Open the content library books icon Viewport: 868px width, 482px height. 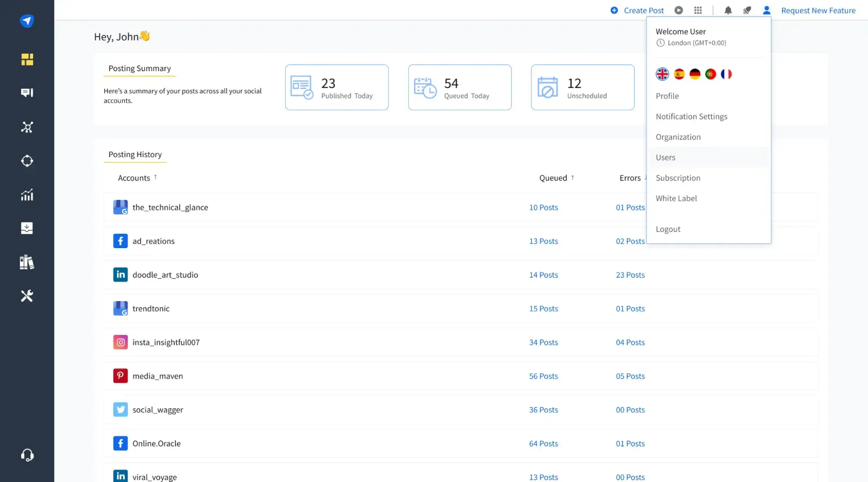[x=27, y=262]
